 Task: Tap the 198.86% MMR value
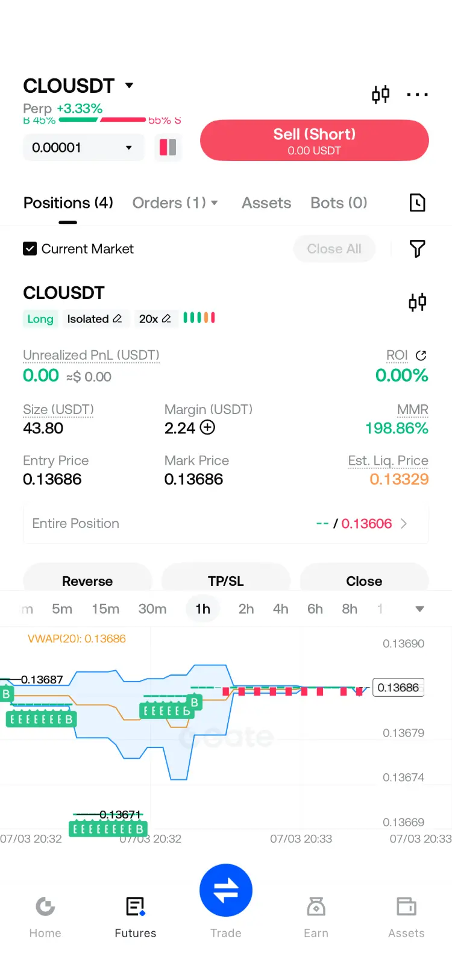pos(397,429)
